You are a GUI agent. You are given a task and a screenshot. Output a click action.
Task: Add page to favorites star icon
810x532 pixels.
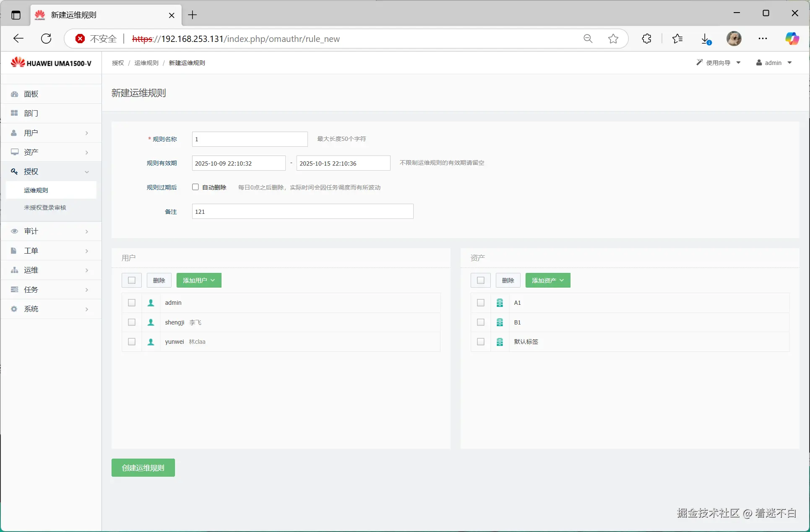(x=613, y=39)
